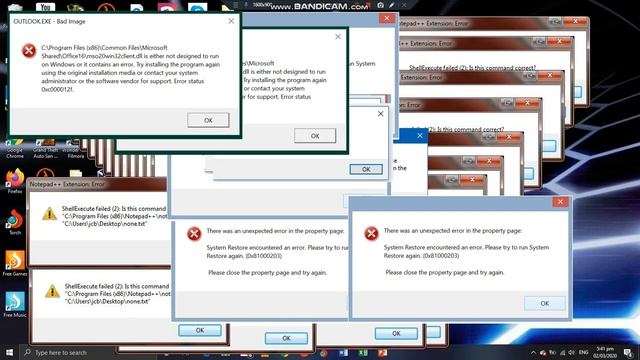
Task: Select the Firefox desktop icon
Action: point(15,181)
